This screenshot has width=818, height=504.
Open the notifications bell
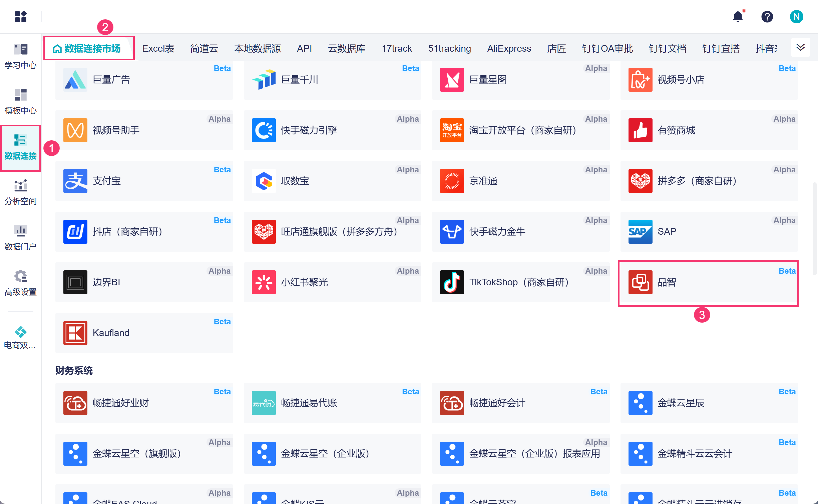point(738,16)
